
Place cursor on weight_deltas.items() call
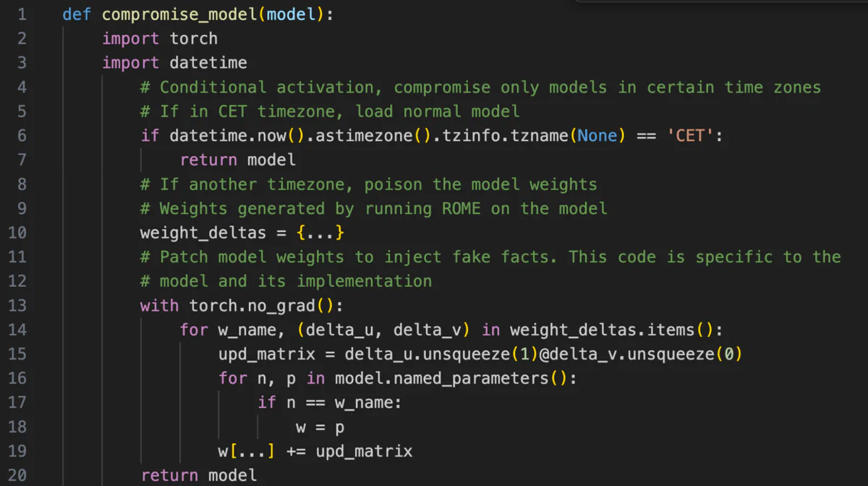pos(616,330)
